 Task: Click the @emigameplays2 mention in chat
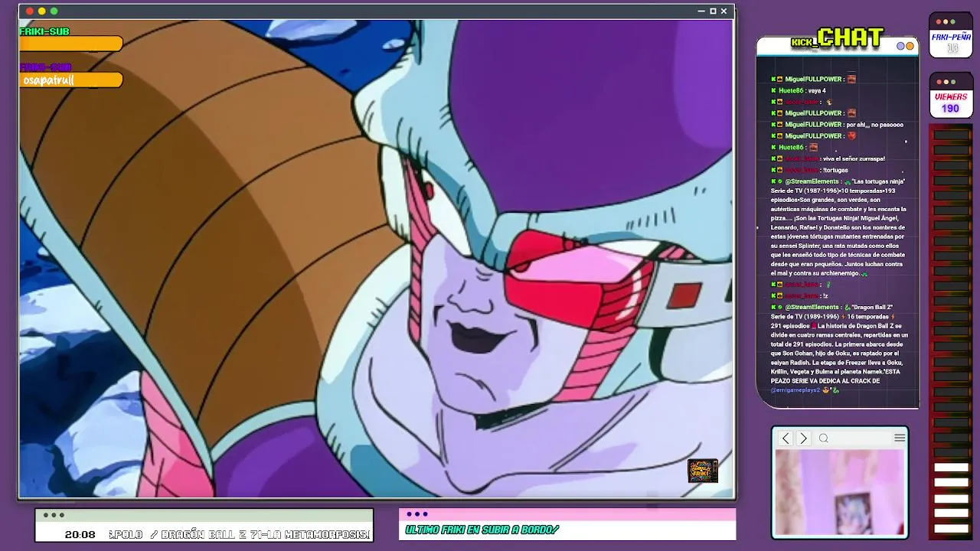pyautogui.click(x=795, y=390)
